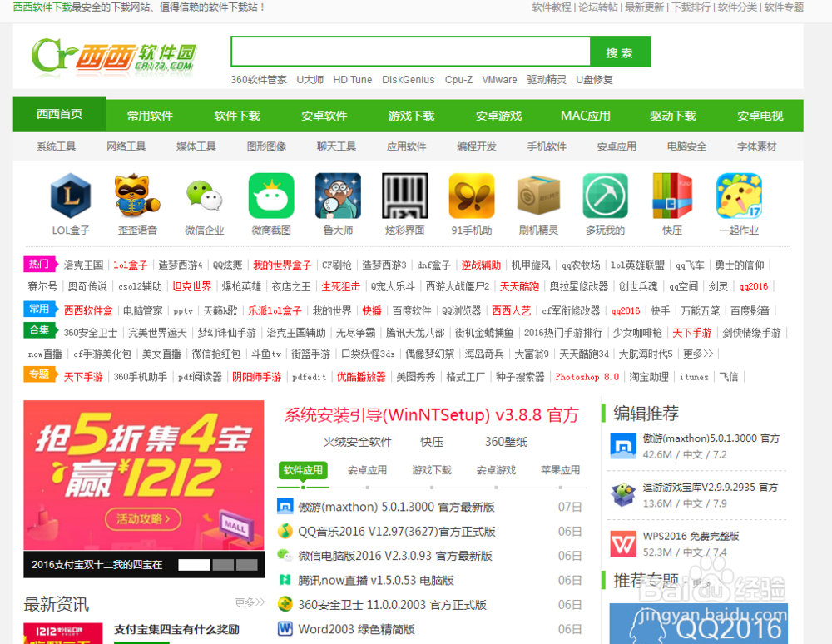Viewport: 832px width, 644px height.
Task: Open the 微商截图 green icon
Action: click(271, 196)
